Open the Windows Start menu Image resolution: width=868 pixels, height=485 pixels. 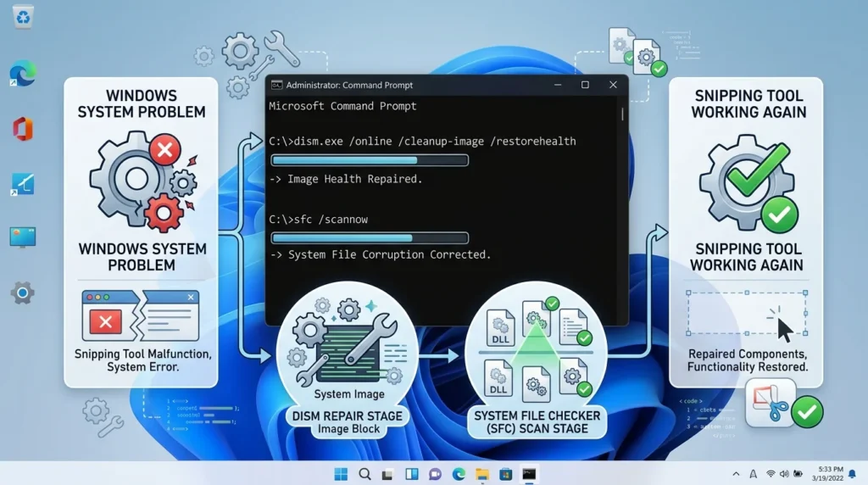341,474
